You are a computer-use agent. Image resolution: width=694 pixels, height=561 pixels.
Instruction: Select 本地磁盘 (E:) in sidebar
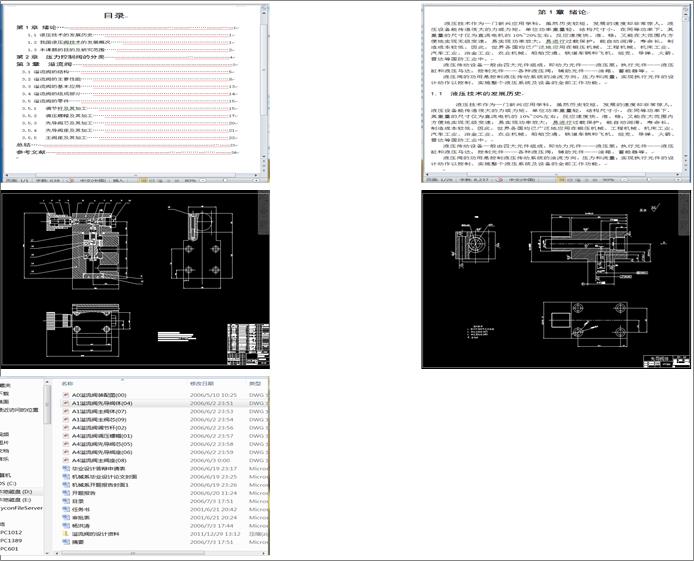pyautogui.click(x=15, y=500)
